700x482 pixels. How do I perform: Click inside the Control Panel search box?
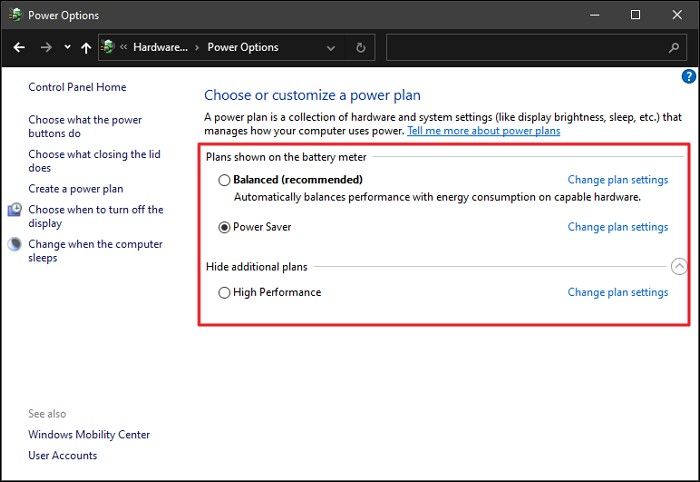click(520, 47)
